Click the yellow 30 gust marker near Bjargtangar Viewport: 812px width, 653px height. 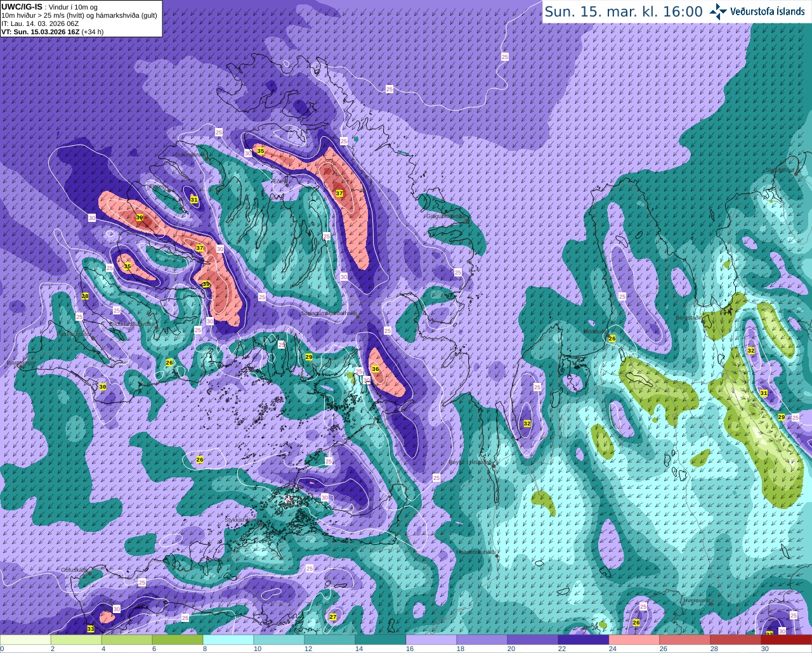click(x=102, y=387)
